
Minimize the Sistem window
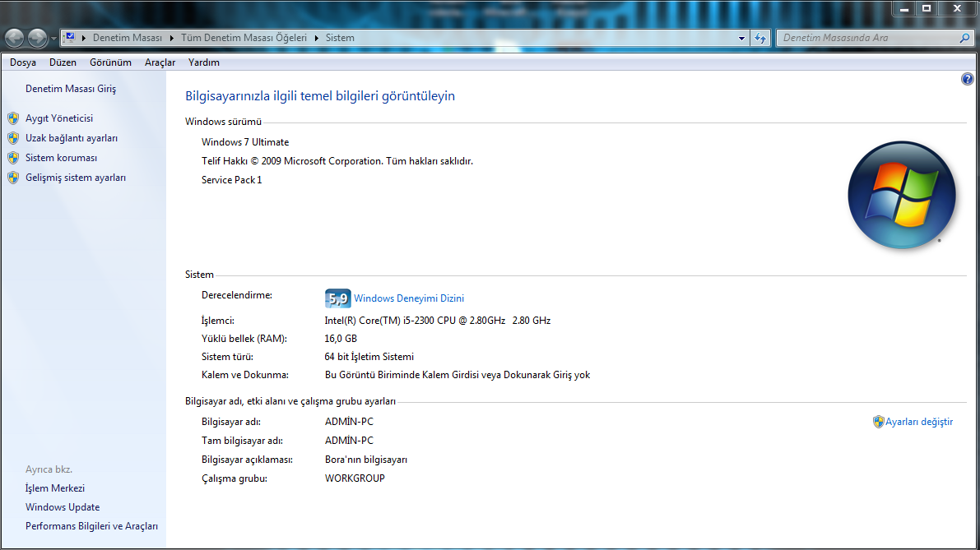click(x=903, y=9)
